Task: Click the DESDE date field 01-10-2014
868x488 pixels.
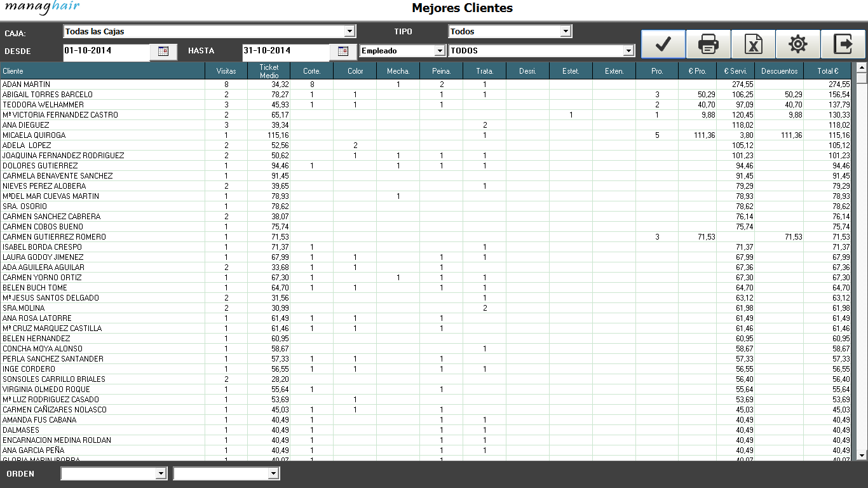Action: click(x=105, y=51)
